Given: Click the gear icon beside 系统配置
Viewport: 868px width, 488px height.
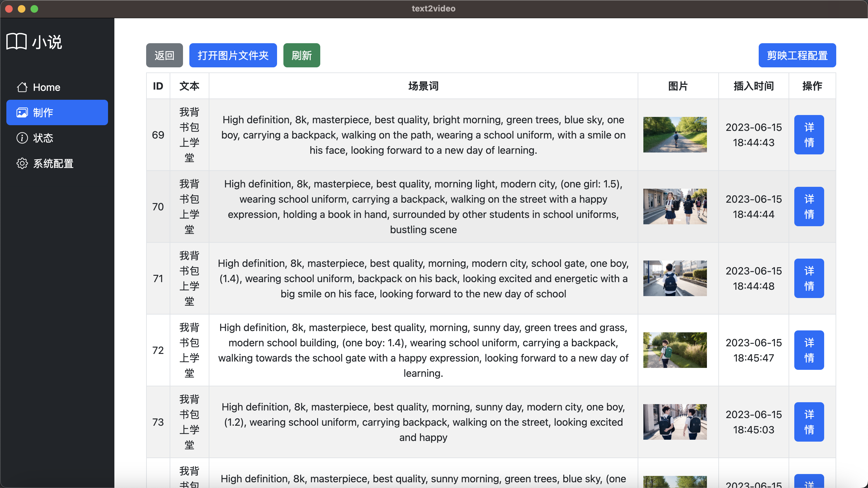Looking at the screenshot, I should click(x=22, y=163).
